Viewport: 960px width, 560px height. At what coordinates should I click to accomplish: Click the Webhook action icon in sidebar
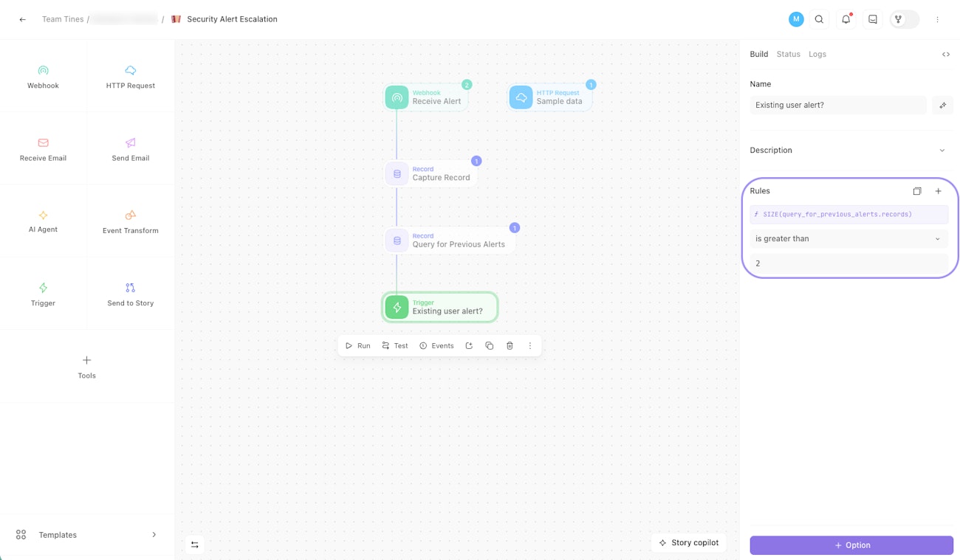pos(43,71)
